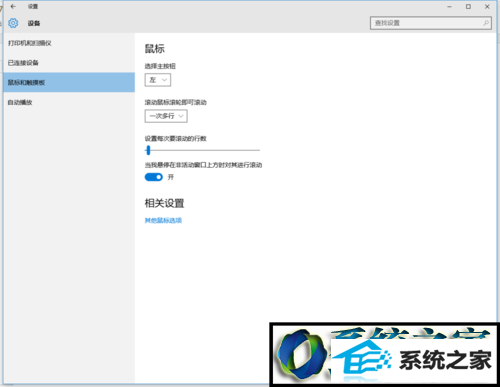Minimize the Settings window
Image resolution: width=500 pixels, height=387 pixels.
point(449,6)
